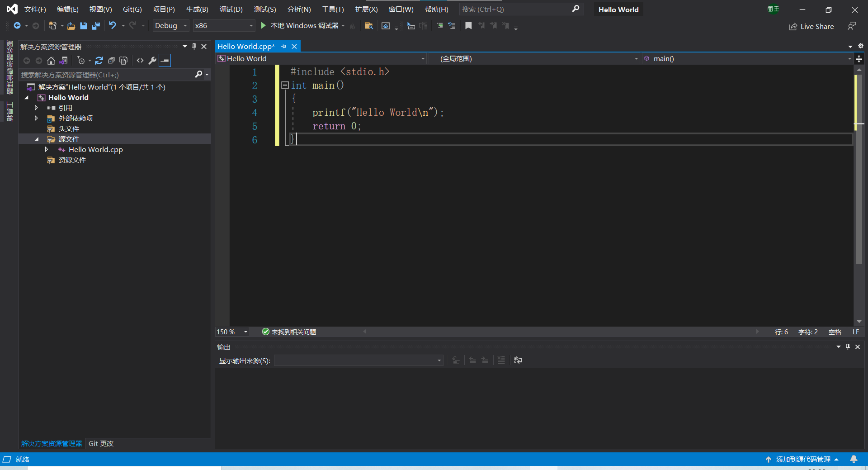
Task: Click the New Project icon in toolbar
Action: click(52, 26)
